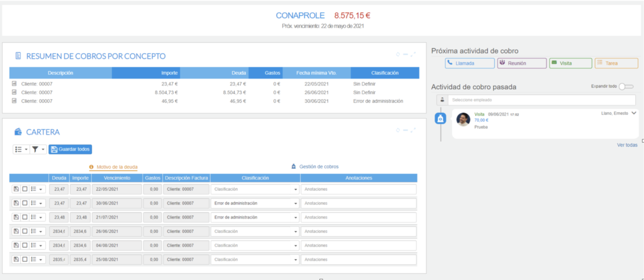This screenshot has width=644, height=280.
Task: Open Clasificación dropdown on 30/06/2021 Cartera row
Action: point(255,203)
